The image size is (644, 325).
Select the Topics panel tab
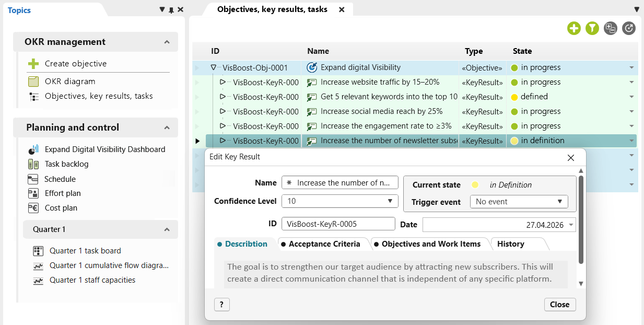pyautogui.click(x=19, y=10)
